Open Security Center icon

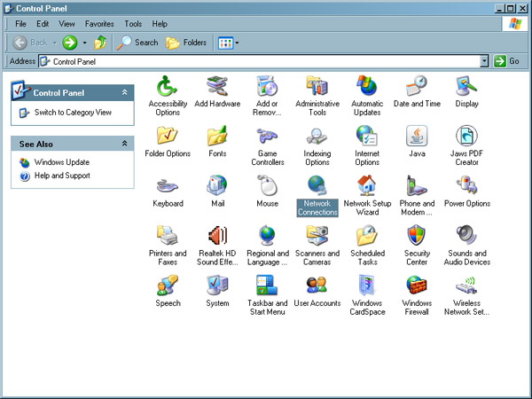tap(417, 246)
